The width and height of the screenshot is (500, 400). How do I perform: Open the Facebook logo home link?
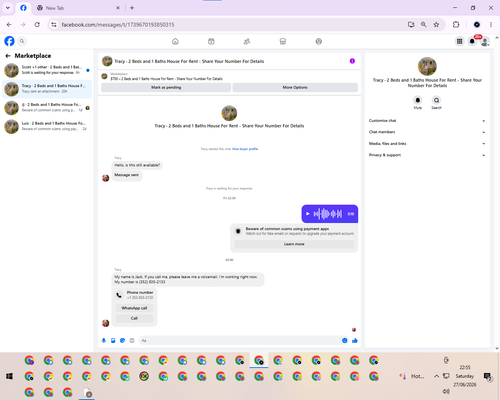(x=9, y=41)
